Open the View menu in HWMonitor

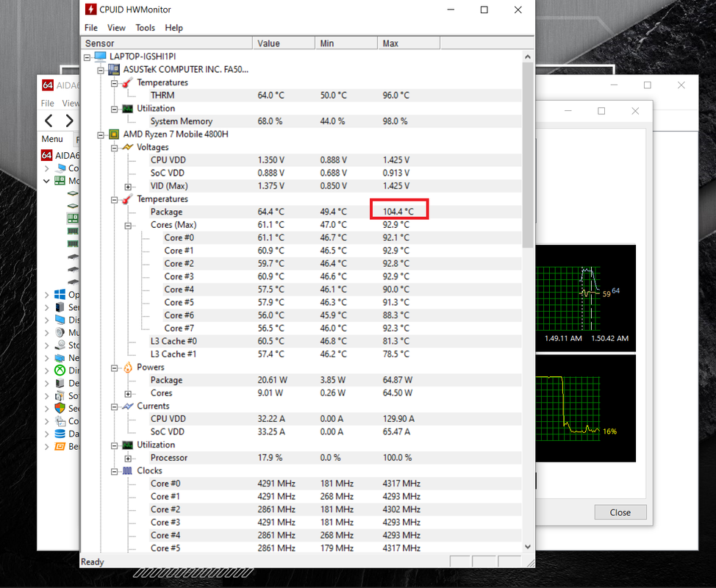pos(116,28)
